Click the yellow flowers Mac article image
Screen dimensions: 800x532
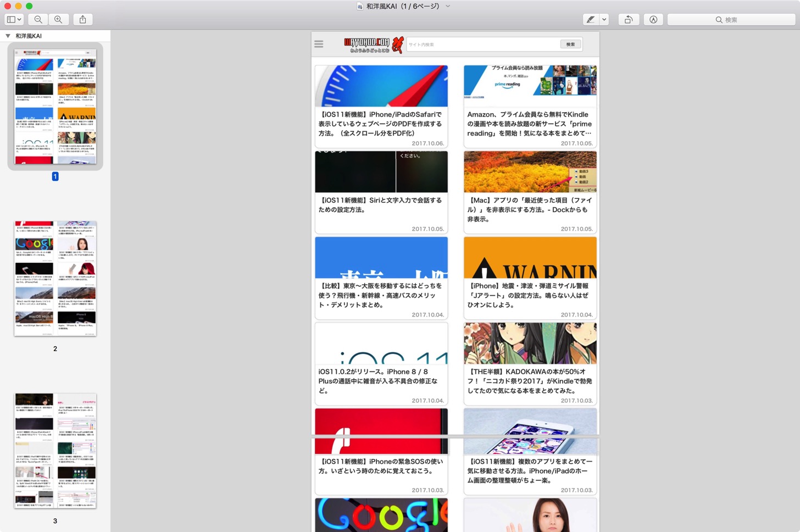pos(530,172)
